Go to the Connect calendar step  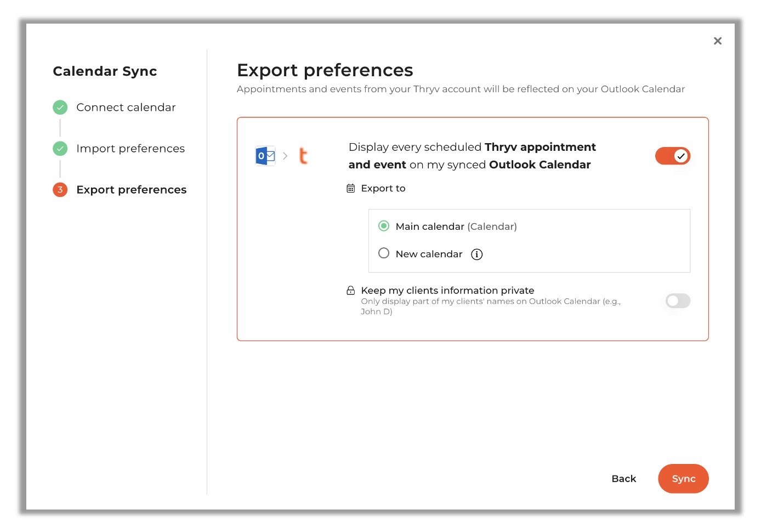coord(126,107)
